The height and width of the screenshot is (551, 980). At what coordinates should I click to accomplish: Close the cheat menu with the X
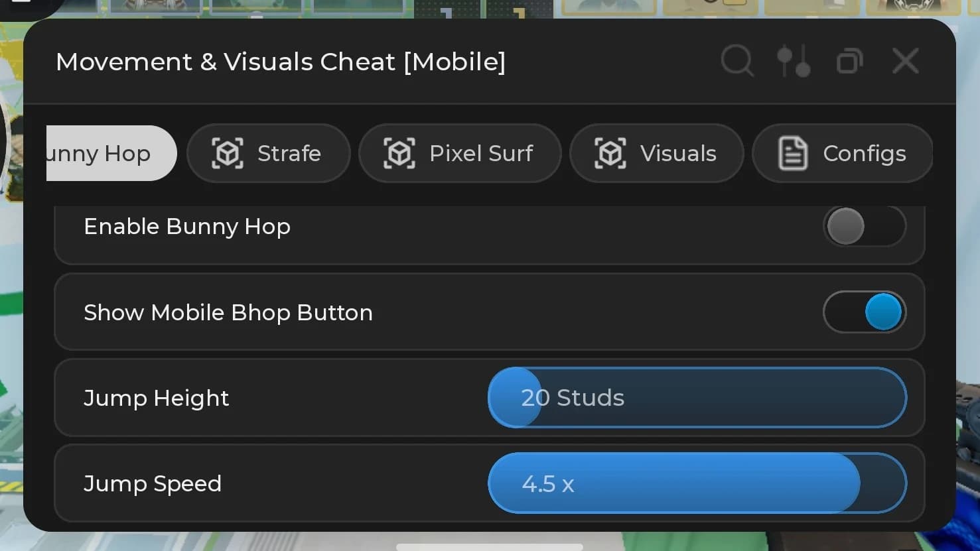tap(906, 61)
